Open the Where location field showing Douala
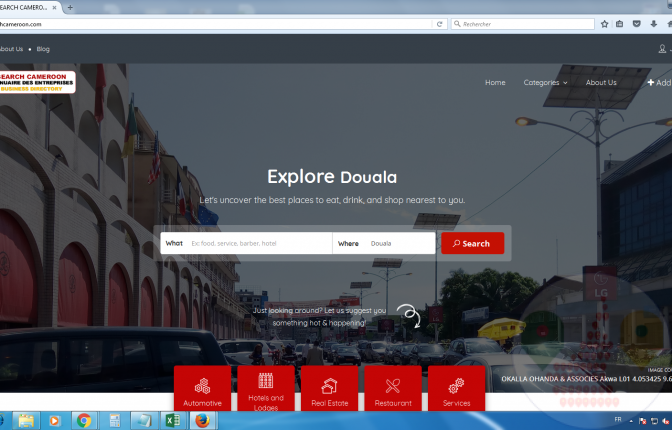 click(x=384, y=244)
